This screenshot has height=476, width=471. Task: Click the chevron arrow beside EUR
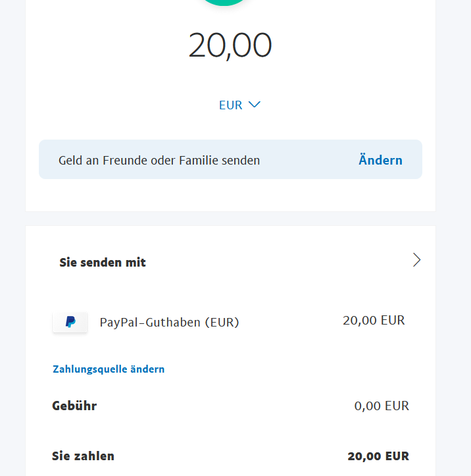pyautogui.click(x=255, y=105)
